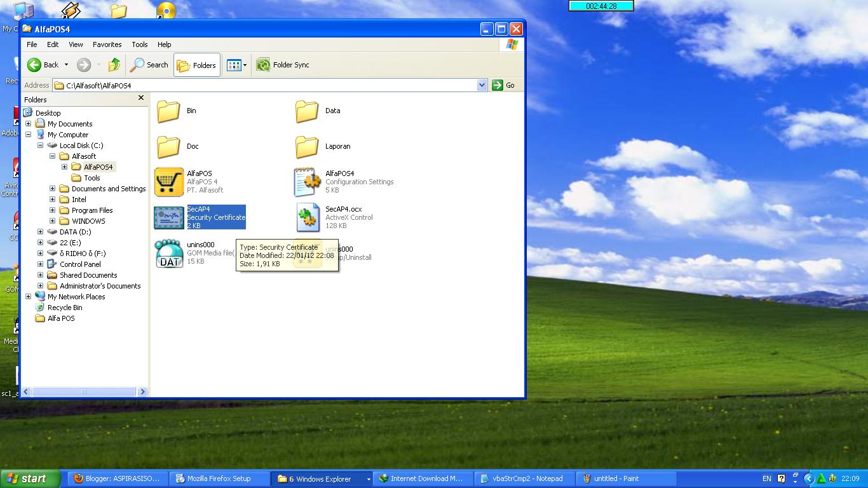Switch to vbaStrCmp2 Notepad taskbar button
868x488 pixels.
(524, 478)
